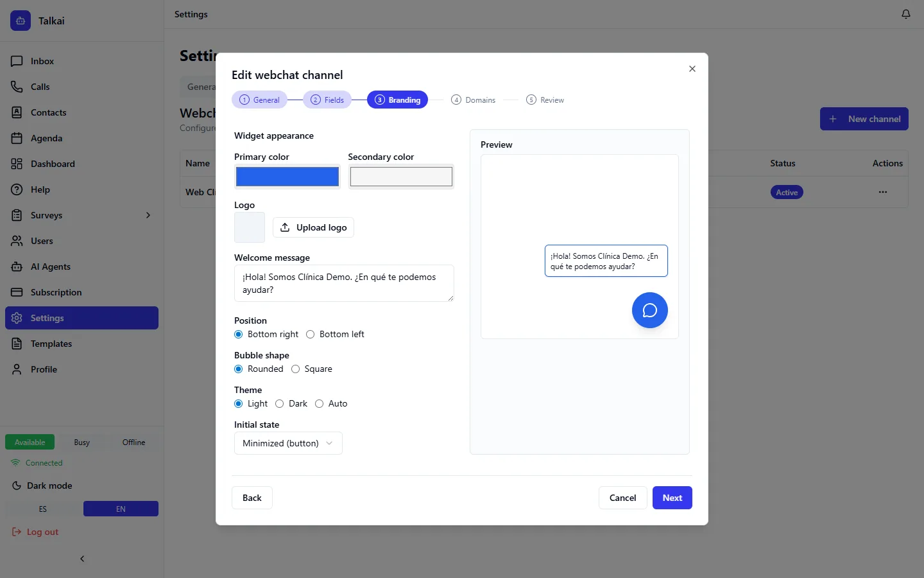The height and width of the screenshot is (578, 924).
Task: Click the Subscription card icon
Action: pyautogui.click(x=17, y=292)
